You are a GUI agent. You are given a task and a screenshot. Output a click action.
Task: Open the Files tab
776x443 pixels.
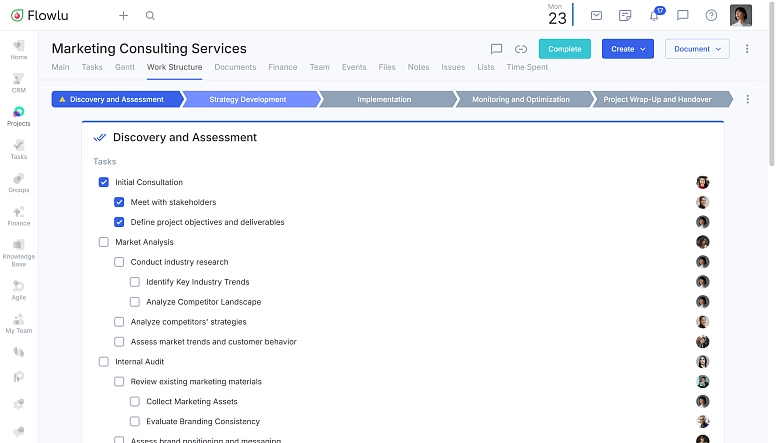click(387, 67)
